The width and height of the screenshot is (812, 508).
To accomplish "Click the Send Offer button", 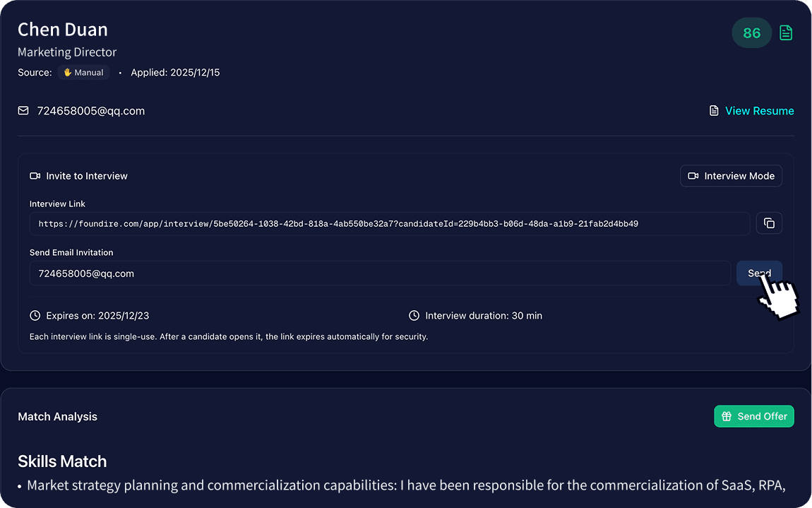I will (x=754, y=416).
